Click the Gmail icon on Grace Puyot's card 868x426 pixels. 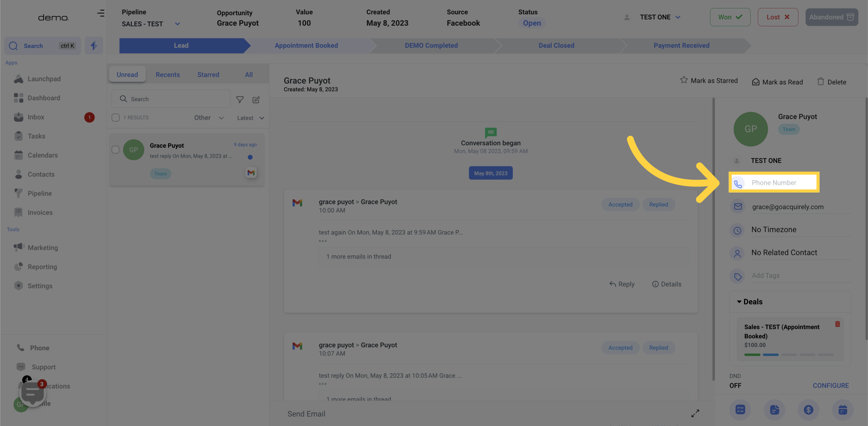coord(251,173)
